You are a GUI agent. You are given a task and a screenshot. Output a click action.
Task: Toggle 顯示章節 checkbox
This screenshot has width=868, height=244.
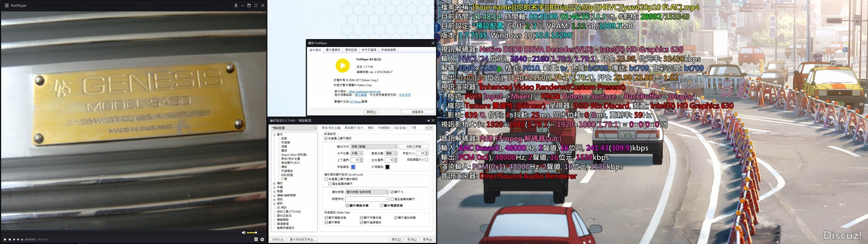[326, 222]
